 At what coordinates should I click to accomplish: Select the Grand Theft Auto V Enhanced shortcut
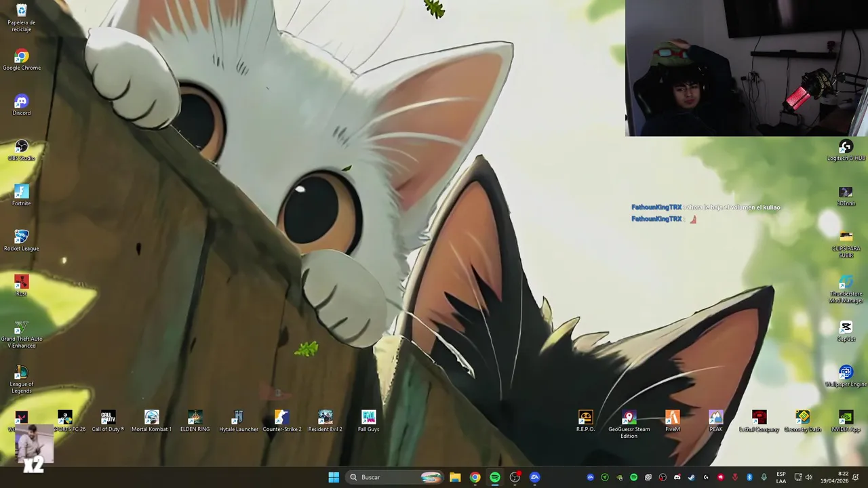(x=21, y=334)
